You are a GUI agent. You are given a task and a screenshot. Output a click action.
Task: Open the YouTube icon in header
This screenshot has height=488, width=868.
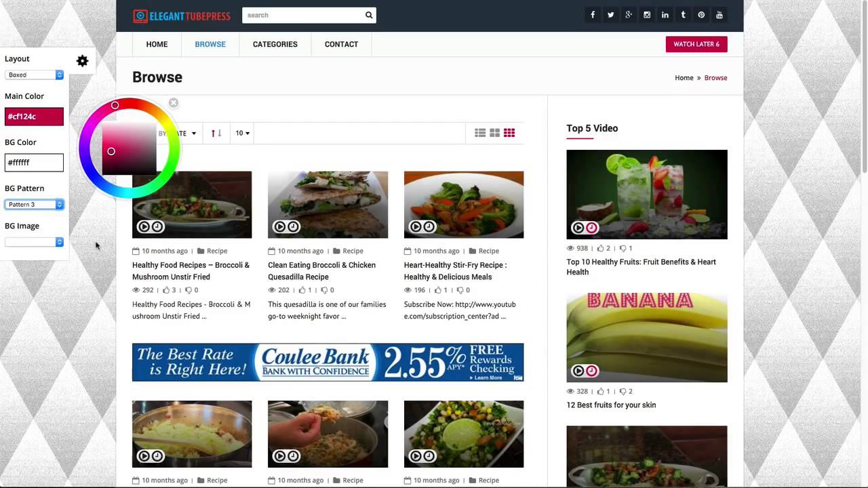719,15
